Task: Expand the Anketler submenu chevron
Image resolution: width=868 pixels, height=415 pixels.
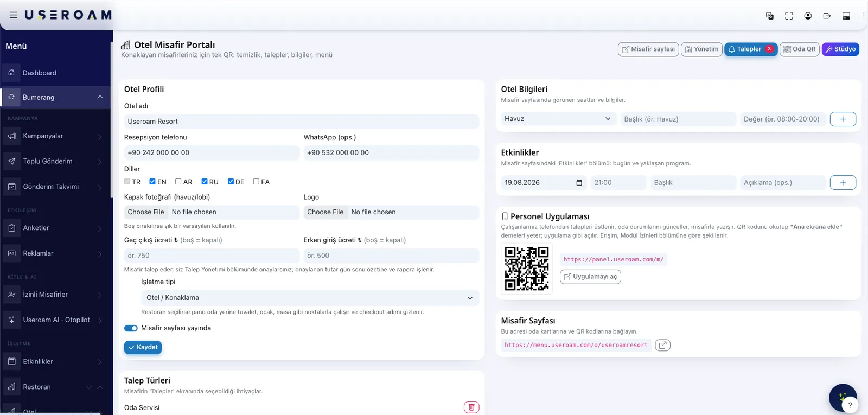Action: (x=100, y=228)
